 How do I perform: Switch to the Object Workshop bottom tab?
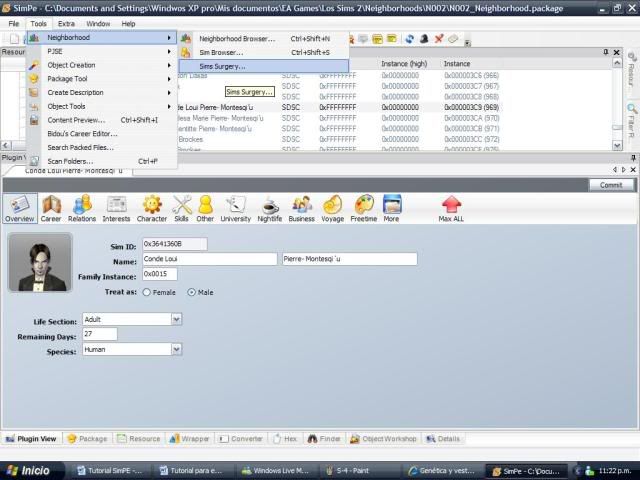383,439
